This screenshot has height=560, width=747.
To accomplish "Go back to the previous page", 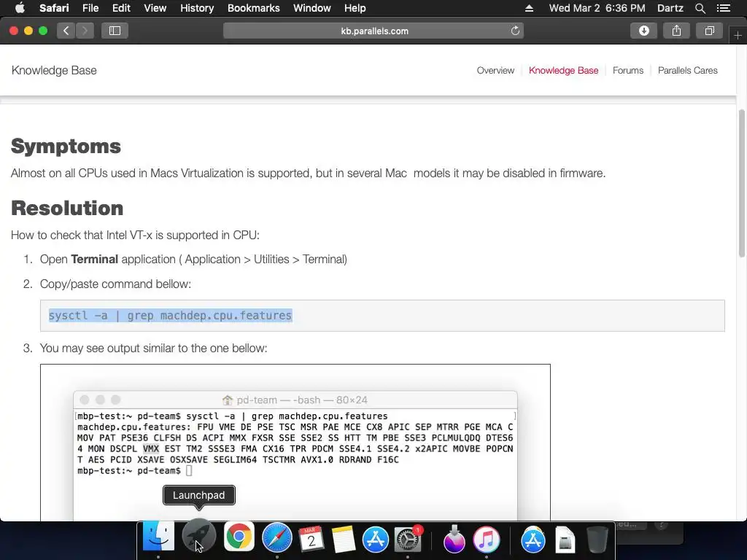I will (66, 31).
